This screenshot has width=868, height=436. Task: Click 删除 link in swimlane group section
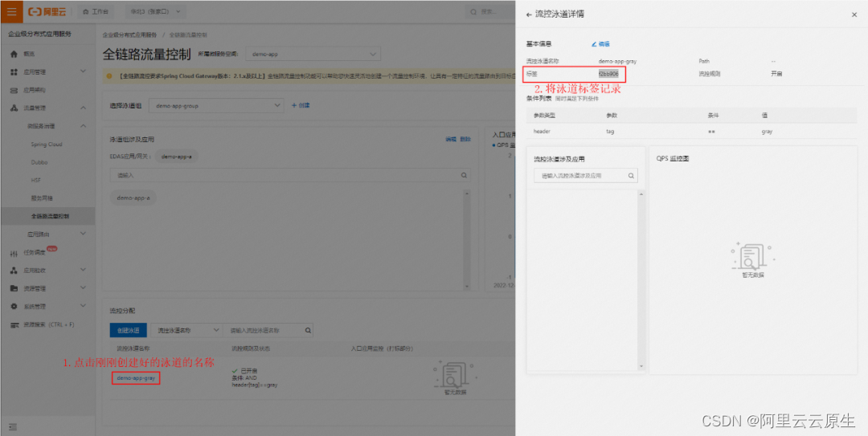[465, 140]
